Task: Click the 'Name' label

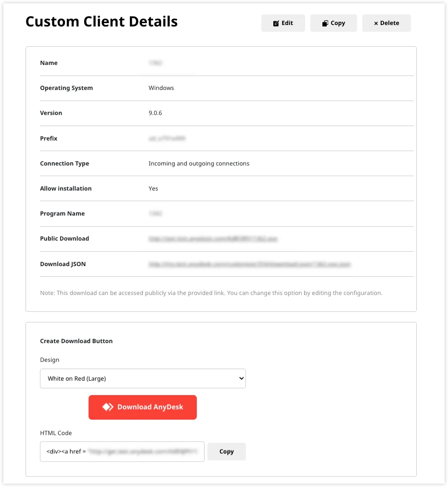Action: click(49, 63)
